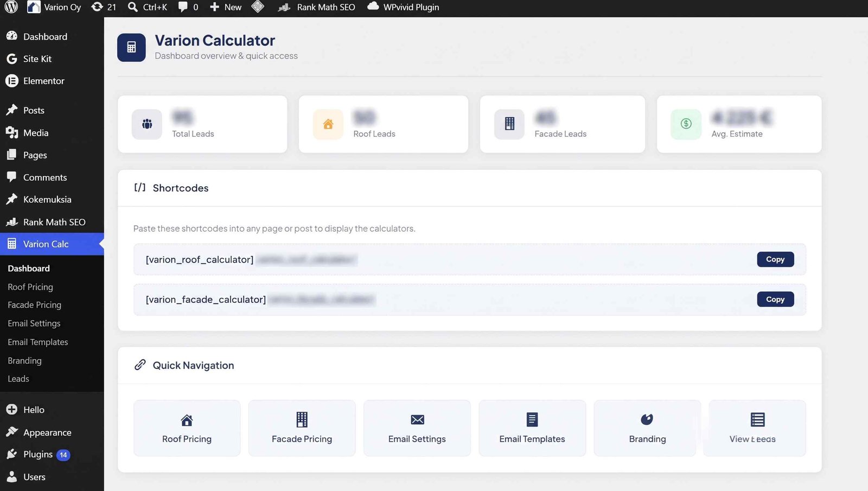
Task: Click the New content button
Action: coord(226,7)
